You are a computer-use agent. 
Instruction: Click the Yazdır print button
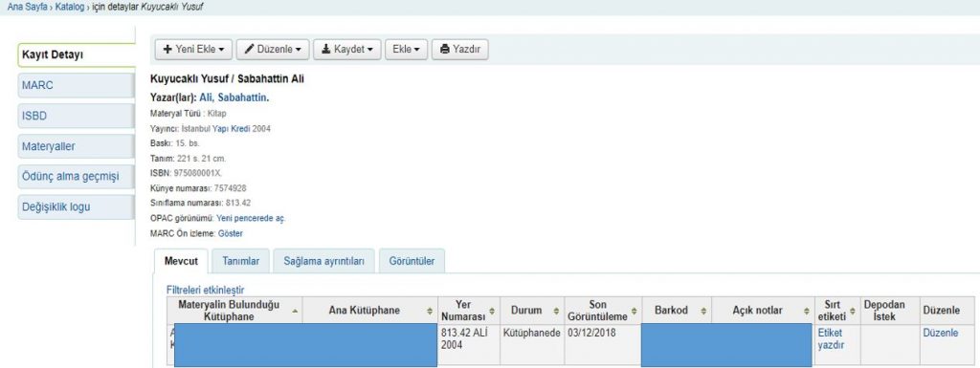point(460,50)
